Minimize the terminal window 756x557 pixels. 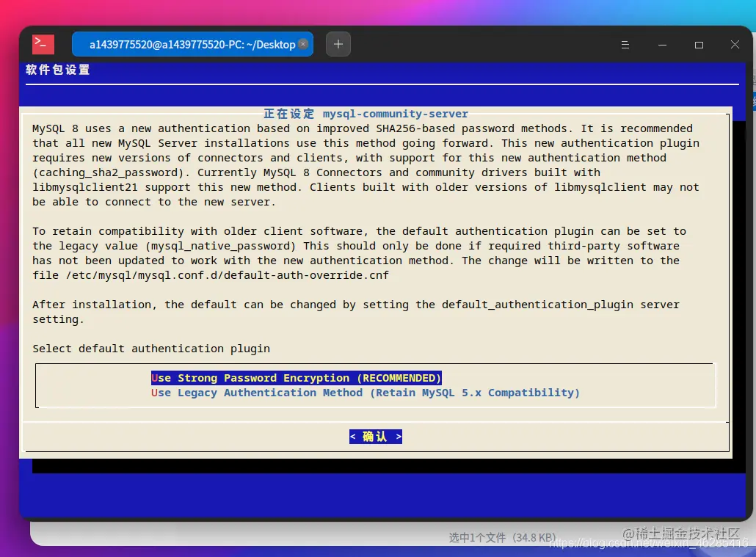[x=662, y=45]
